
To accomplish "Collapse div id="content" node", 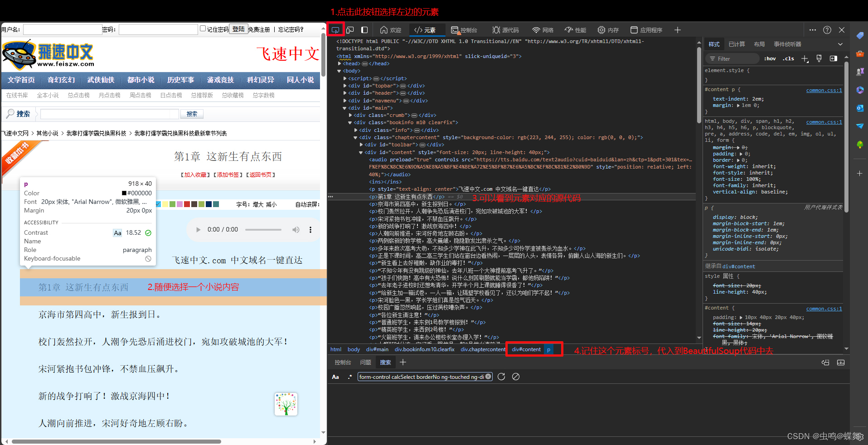I will coord(361,152).
